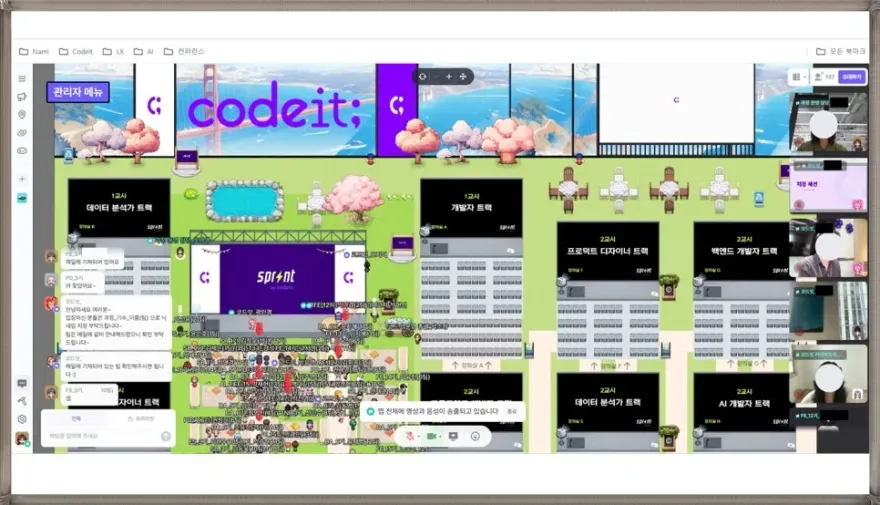Zoom in with the plus control
This screenshot has height=505, width=880.
point(448,76)
